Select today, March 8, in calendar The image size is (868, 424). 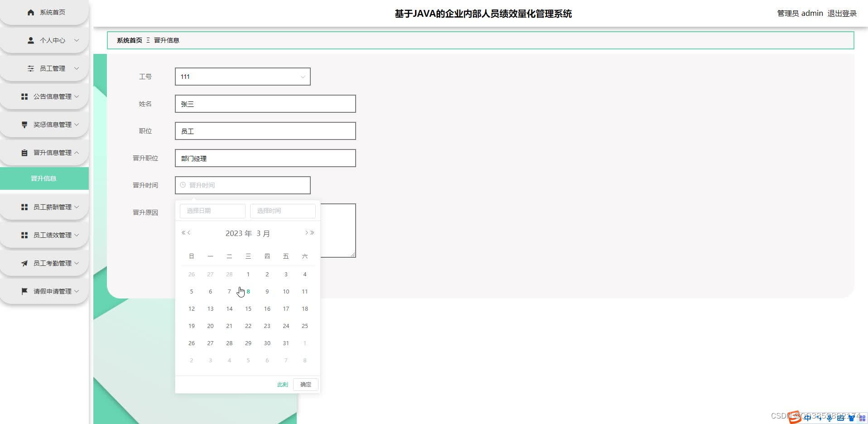[248, 292]
